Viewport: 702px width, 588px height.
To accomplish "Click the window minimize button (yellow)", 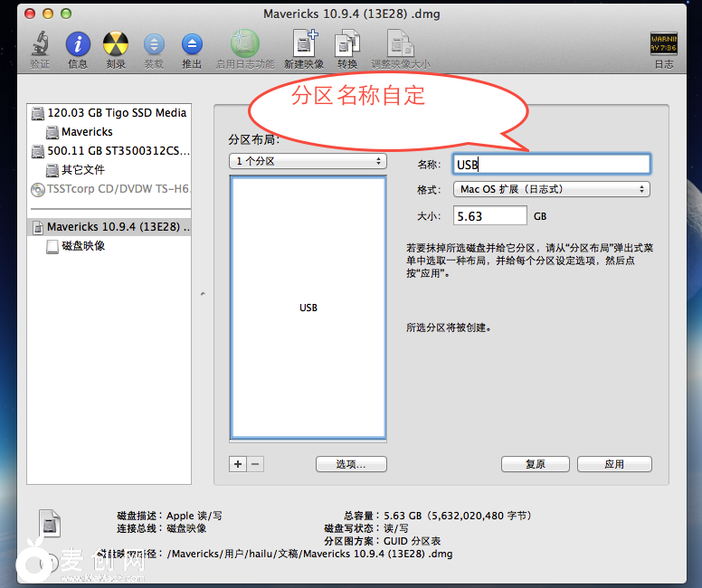I will [x=48, y=14].
